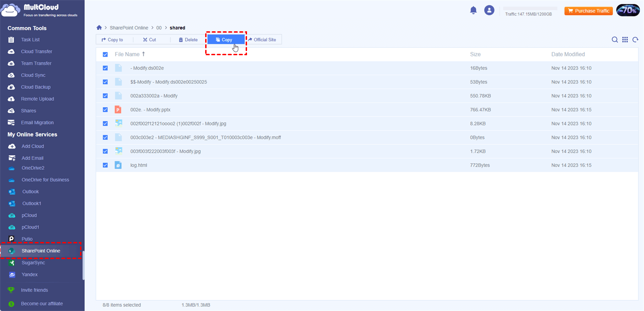This screenshot has width=644, height=311.
Task: Uncheck the - Modify.ds002e file checkbox
Action: (105, 68)
